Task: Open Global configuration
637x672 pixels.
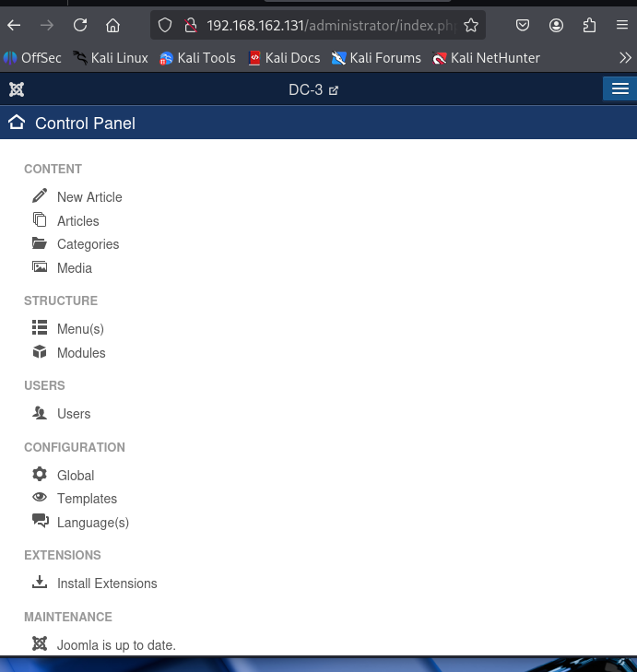Action: point(76,476)
